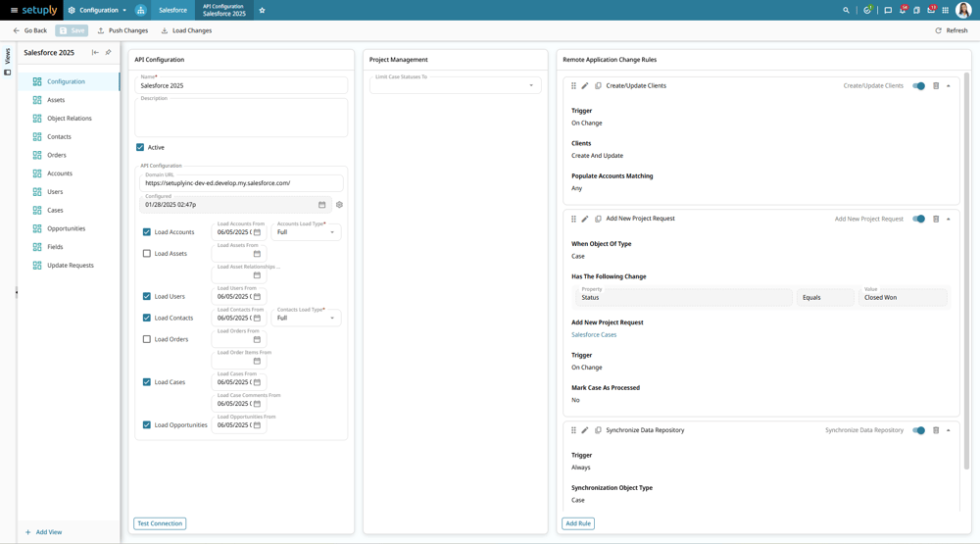Open the Configuration dropdown in header
Screen dimensions: 980x544
97,10
